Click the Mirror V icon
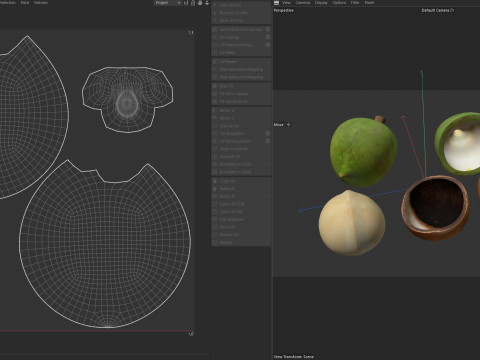 (x=215, y=118)
